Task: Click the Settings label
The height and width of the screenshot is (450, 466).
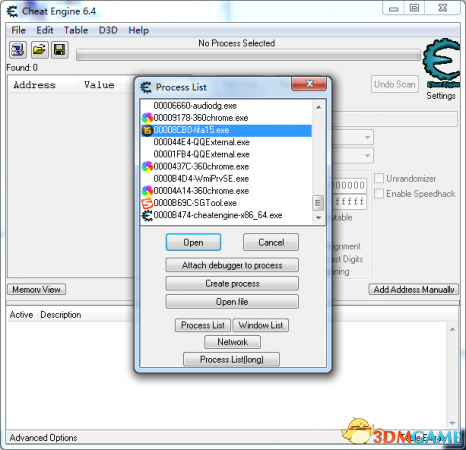Action: pos(441,96)
